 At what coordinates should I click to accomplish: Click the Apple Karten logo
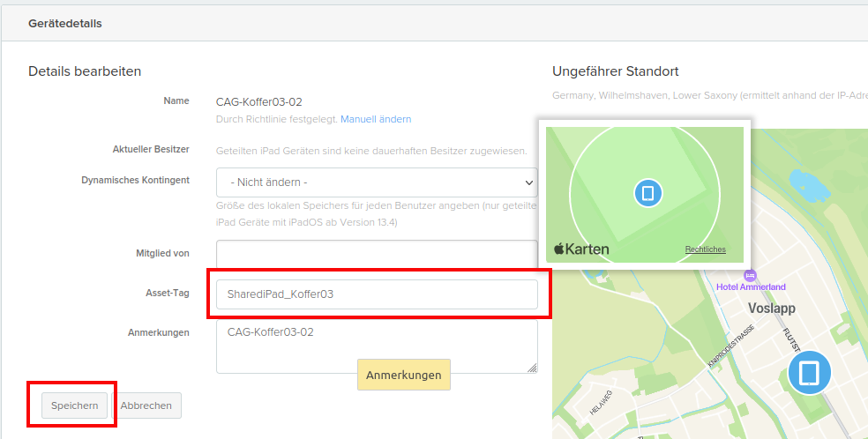(581, 249)
